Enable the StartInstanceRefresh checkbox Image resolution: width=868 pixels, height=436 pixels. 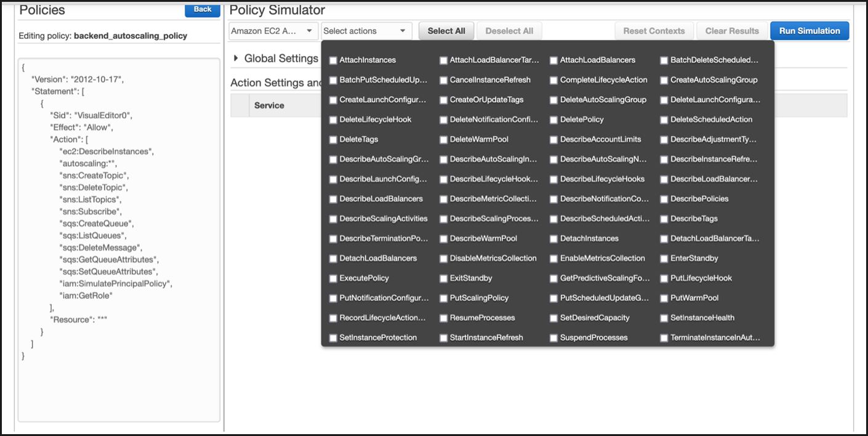click(x=443, y=338)
